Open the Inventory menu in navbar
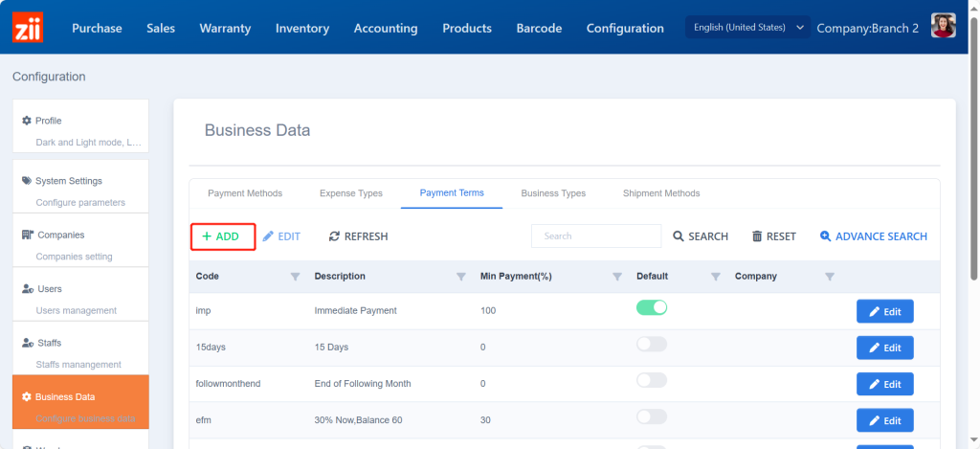This screenshot has height=449, width=980. point(302,28)
